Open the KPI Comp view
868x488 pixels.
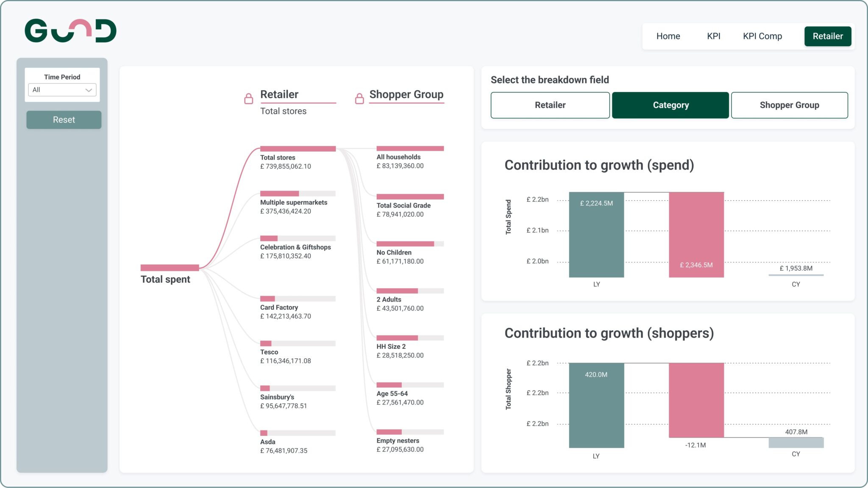(762, 36)
